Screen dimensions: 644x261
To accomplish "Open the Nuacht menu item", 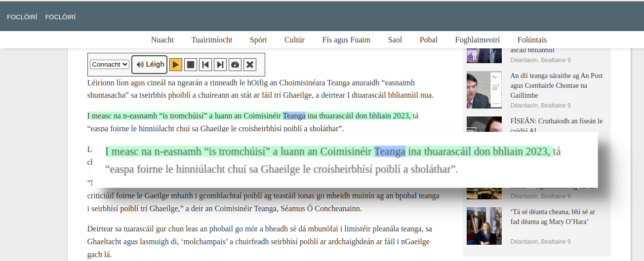I will 162,40.
